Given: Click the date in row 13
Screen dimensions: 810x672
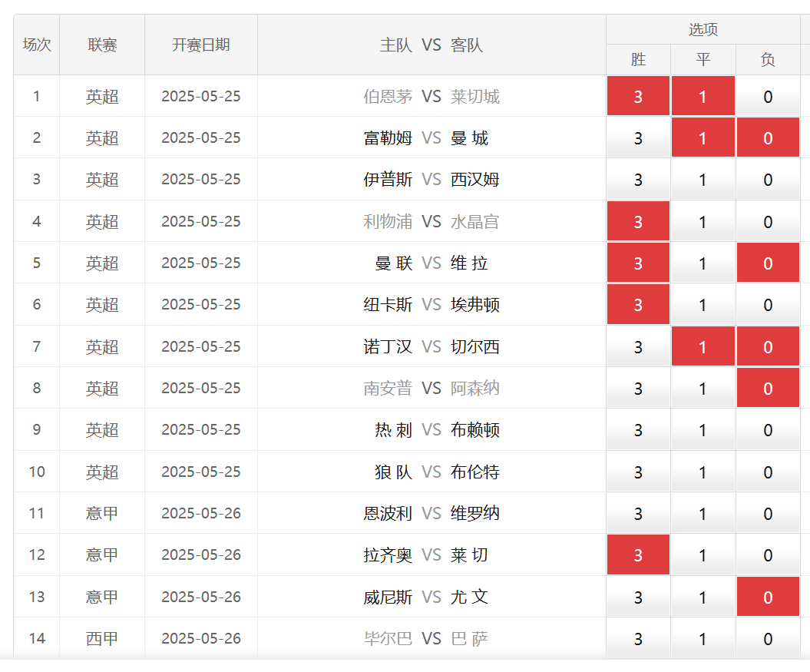Looking at the screenshot, I should (201, 597).
